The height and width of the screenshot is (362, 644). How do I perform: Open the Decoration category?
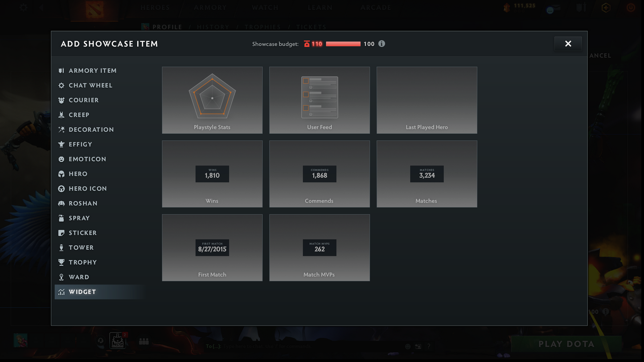100,129
